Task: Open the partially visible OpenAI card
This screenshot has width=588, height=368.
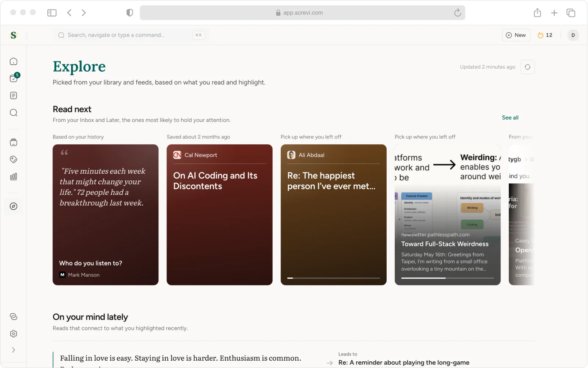Action: 521,214
